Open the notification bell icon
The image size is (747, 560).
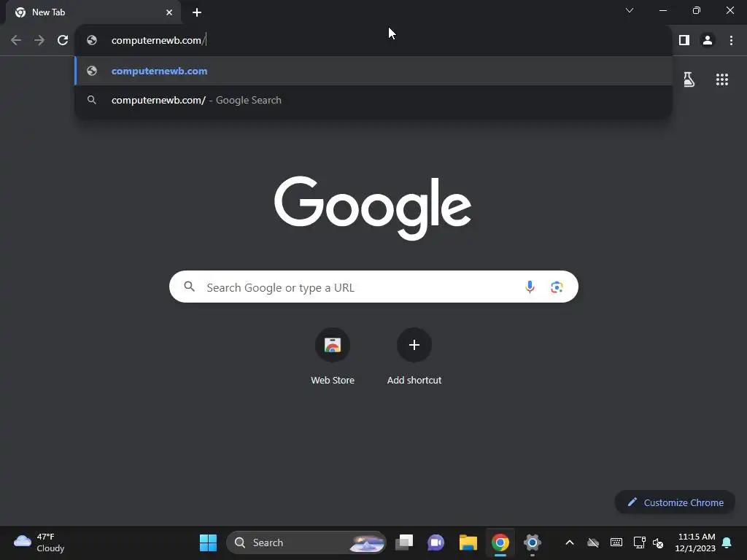(x=727, y=542)
